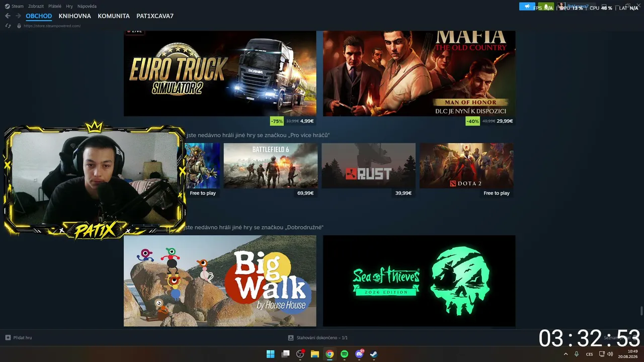Open the Mafia The Old Country banner
644x362 pixels.
coord(419,73)
